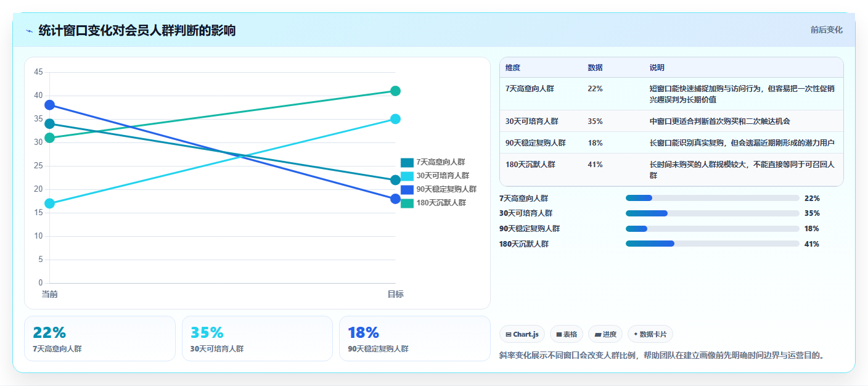Toggle the 7天高意向人群 legend swatch
Image resolution: width=868 pixels, height=386 pixels.
point(407,163)
